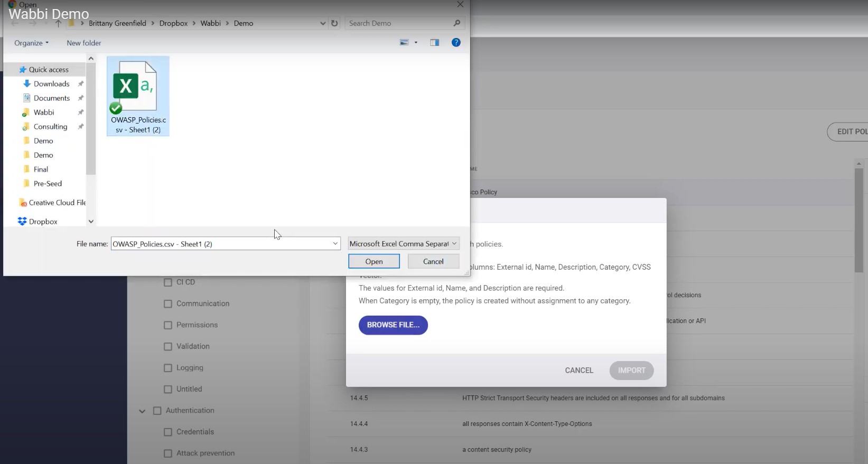
Task: Open the Organize menu
Action: click(31, 43)
